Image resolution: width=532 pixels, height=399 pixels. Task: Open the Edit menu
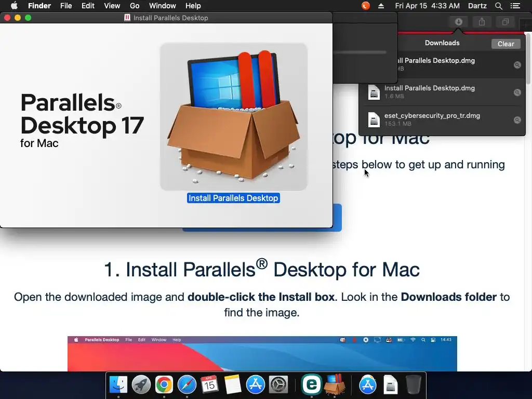tap(88, 6)
